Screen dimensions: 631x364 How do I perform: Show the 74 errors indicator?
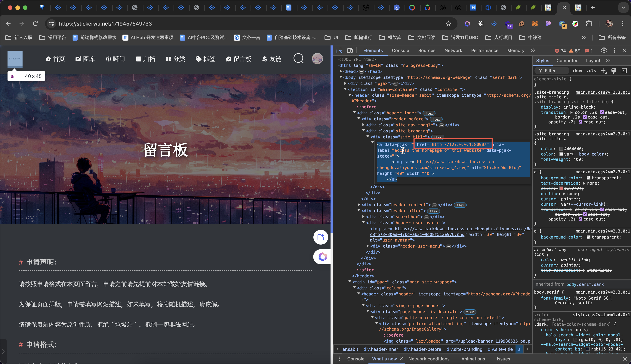(x=560, y=51)
